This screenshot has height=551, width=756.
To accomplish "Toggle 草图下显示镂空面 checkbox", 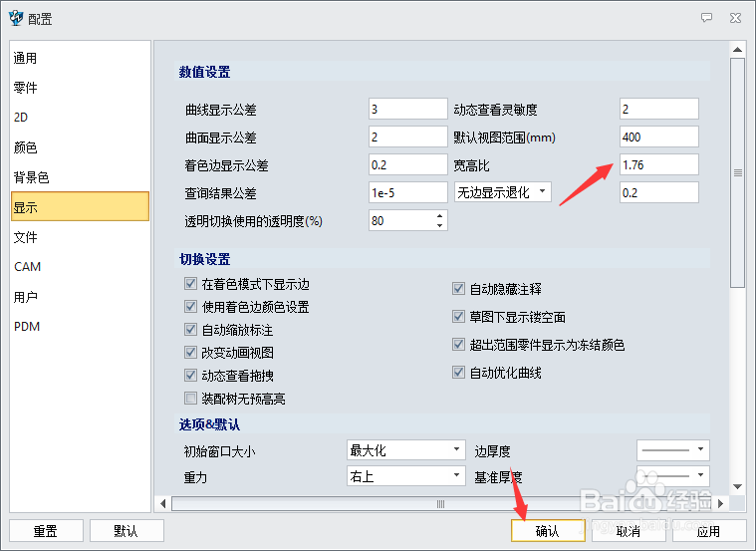I will (458, 317).
